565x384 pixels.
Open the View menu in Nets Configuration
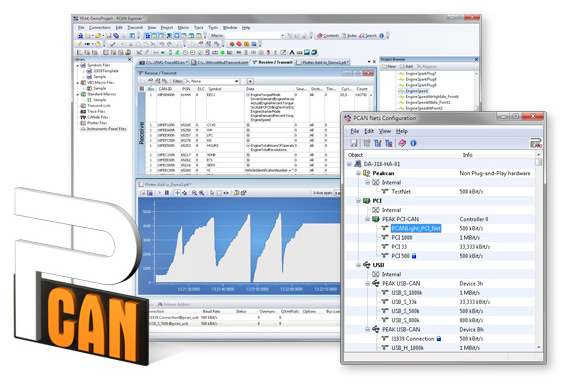coord(384,131)
